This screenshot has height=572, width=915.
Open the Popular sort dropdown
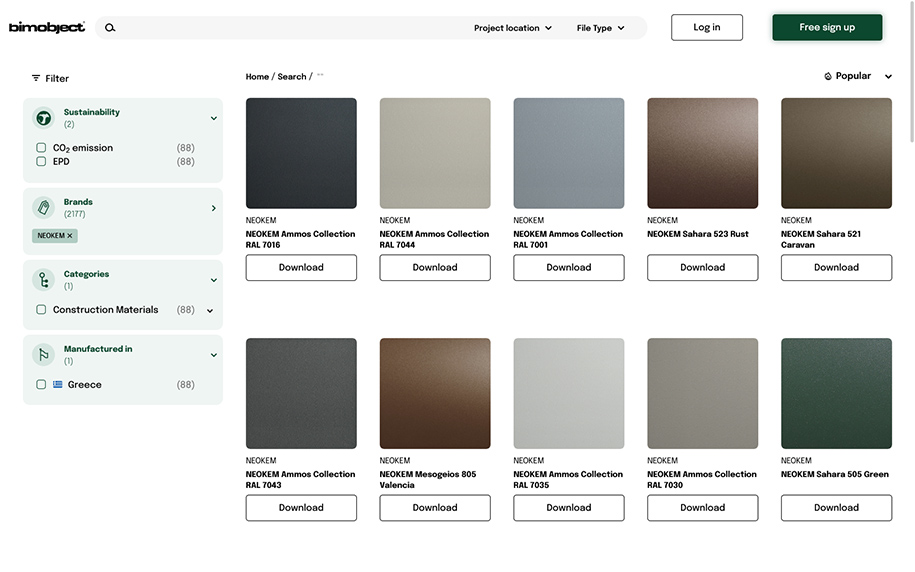click(858, 76)
